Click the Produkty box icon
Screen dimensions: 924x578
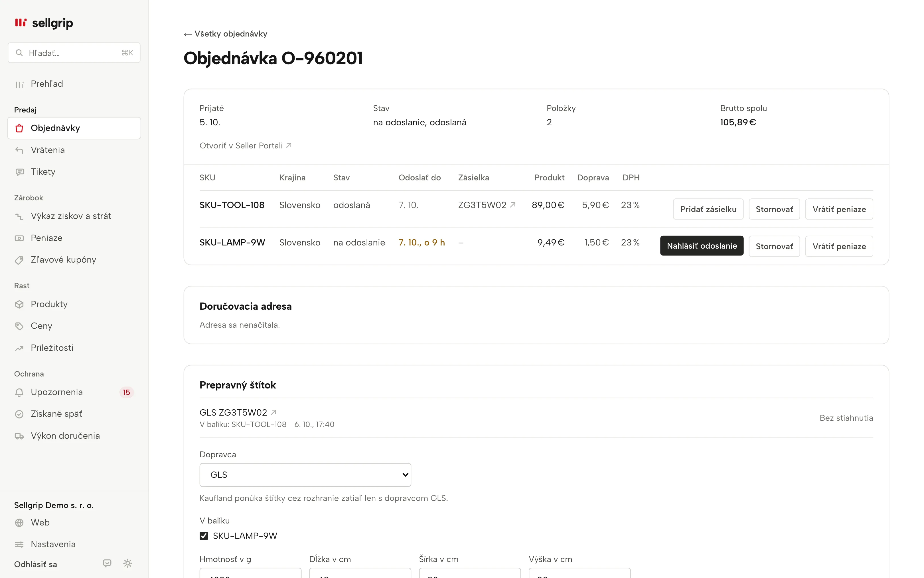click(x=19, y=304)
